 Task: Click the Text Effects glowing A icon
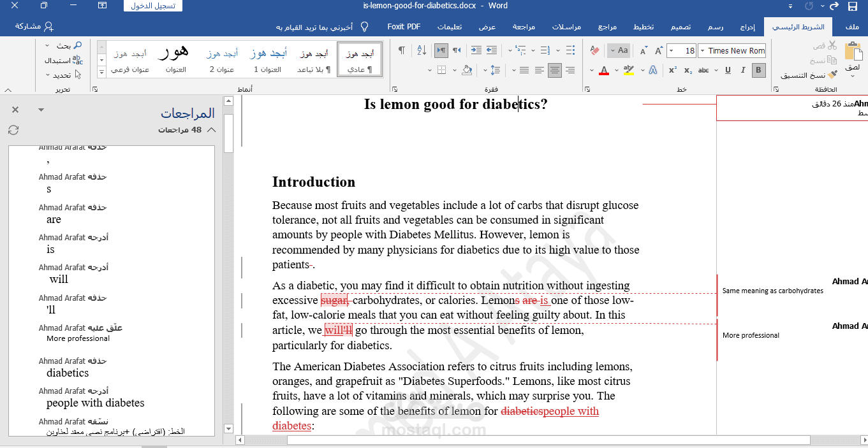(652, 70)
